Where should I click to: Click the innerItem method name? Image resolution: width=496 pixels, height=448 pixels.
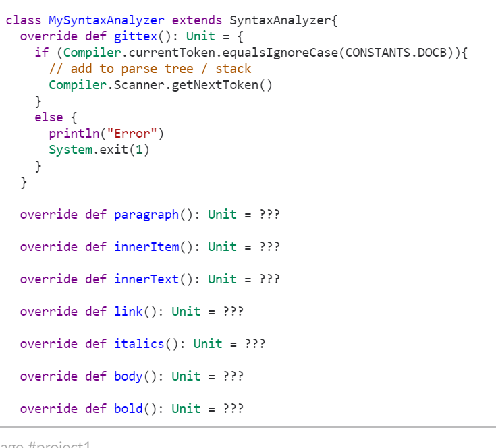coord(146,247)
